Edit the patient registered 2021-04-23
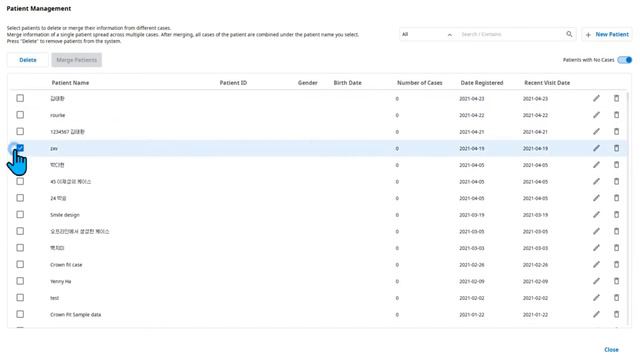640x360 pixels. [x=596, y=98]
